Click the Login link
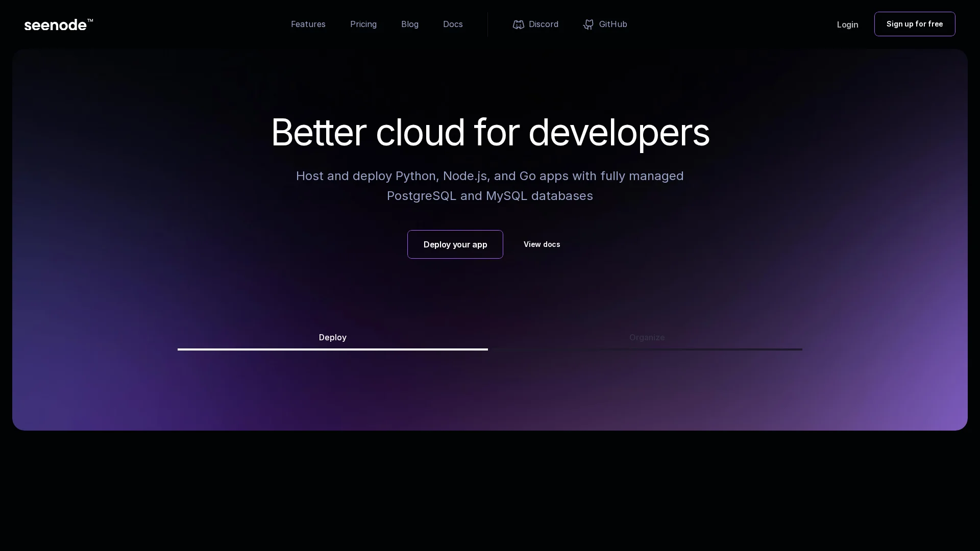Image resolution: width=980 pixels, height=551 pixels. (847, 24)
